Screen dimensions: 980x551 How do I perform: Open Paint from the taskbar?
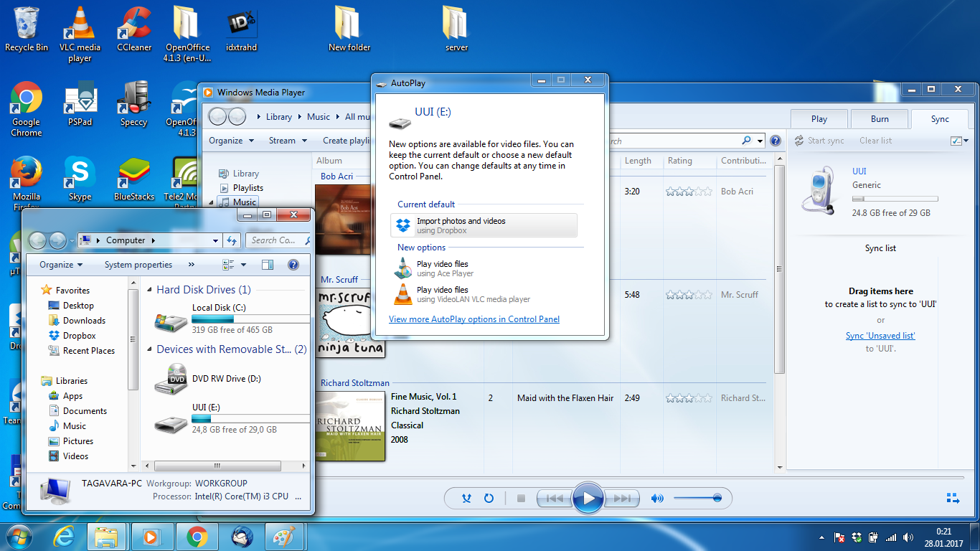pos(285,537)
